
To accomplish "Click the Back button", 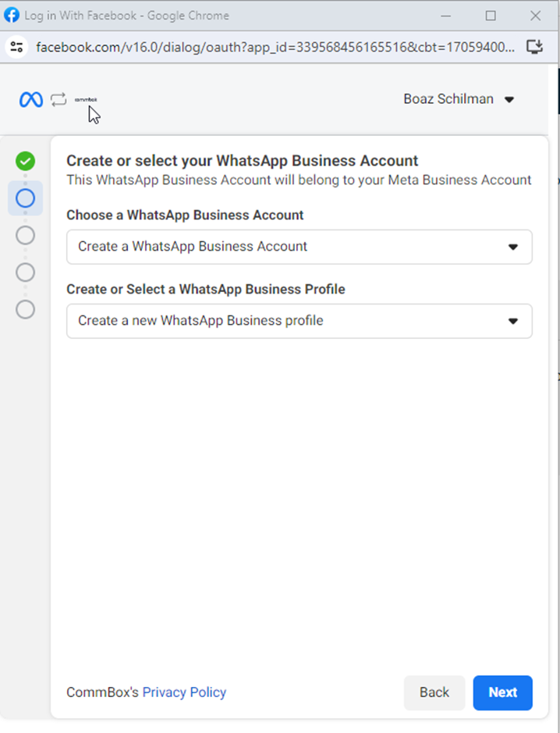I will coord(434,692).
